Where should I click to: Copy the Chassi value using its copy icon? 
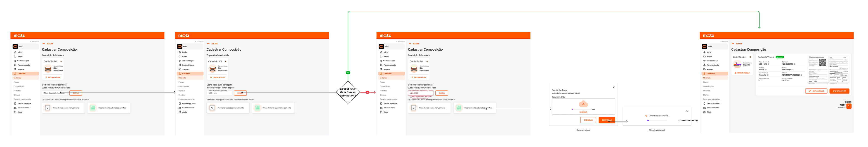802,75
